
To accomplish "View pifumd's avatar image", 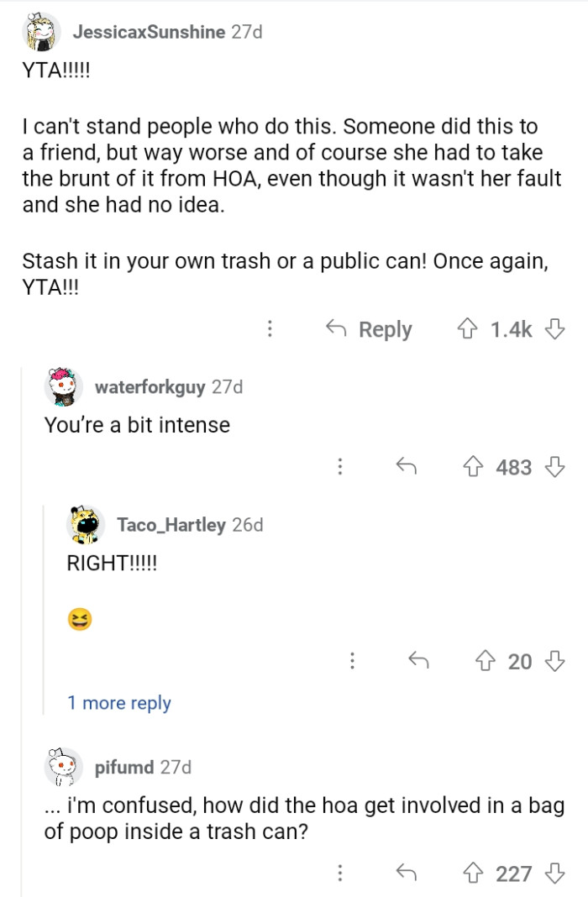I will tap(64, 768).
